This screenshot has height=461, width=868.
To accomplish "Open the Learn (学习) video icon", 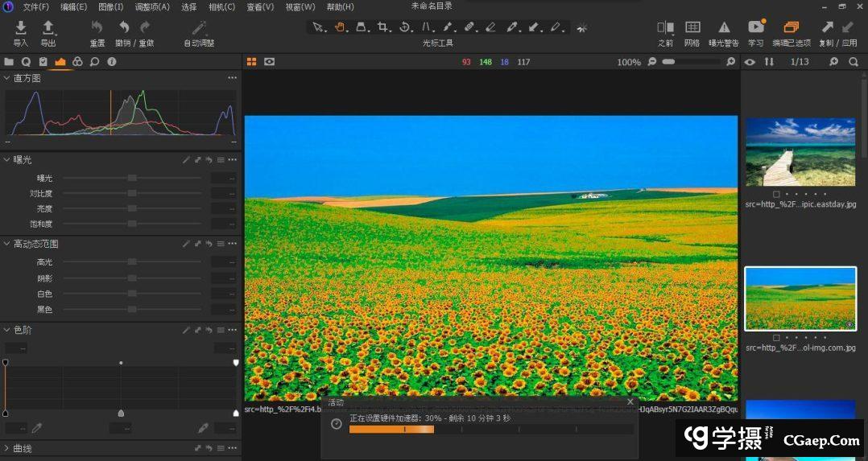I will [755, 28].
